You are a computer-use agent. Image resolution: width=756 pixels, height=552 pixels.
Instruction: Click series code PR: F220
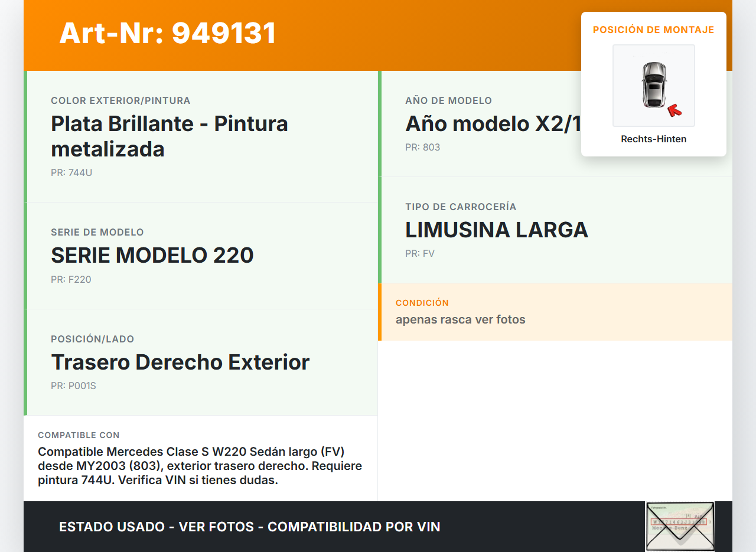[71, 280]
